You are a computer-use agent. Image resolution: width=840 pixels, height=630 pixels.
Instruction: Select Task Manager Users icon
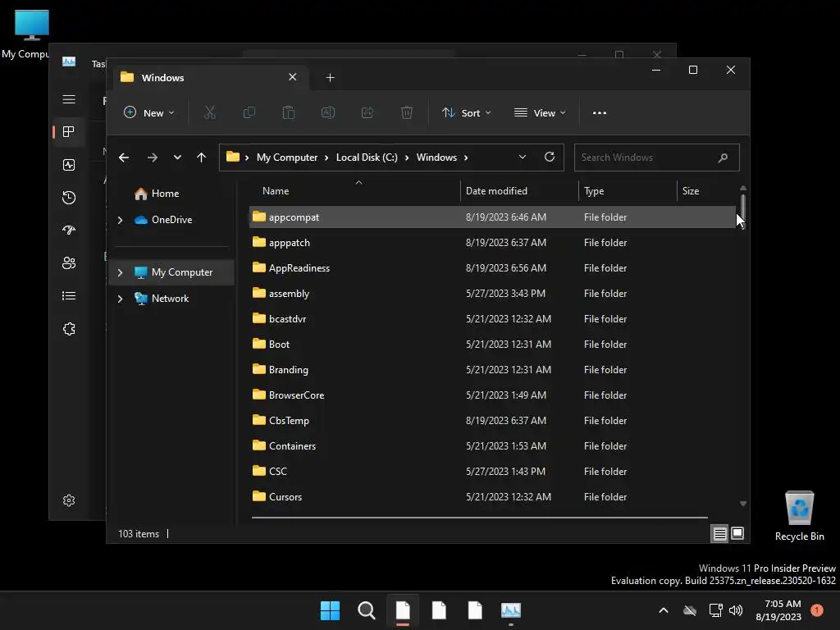[69, 263]
